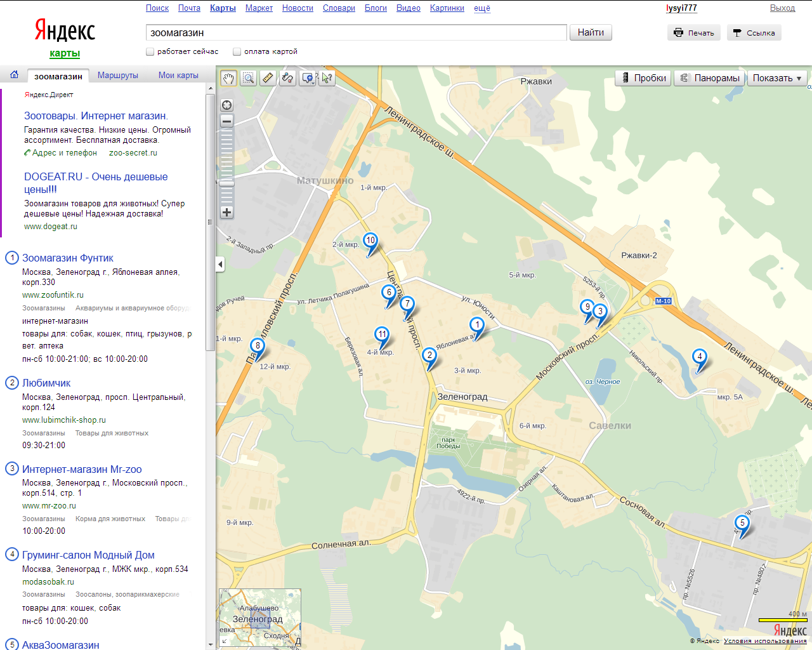Image resolution: width=812 pixels, height=650 pixels.
Task: Toggle the Пробки traffic button
Action: tap(643, 78)
